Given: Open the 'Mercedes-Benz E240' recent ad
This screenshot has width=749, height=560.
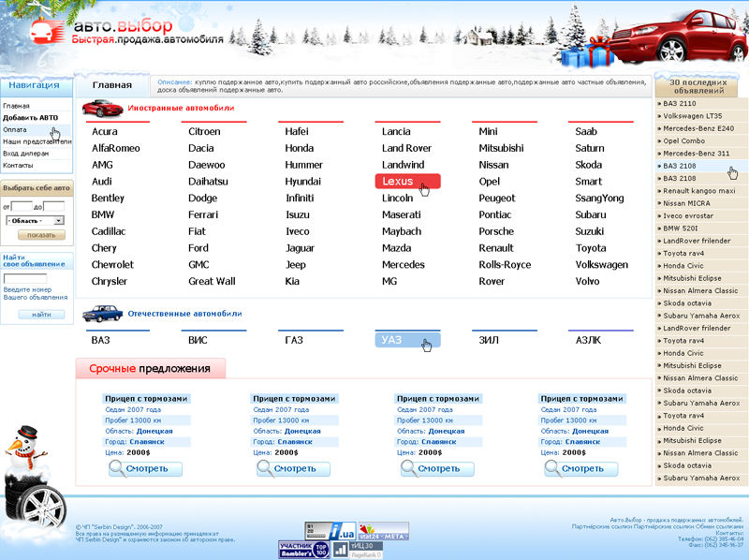Looking at the screenshot, I should pyautogui.click(x=698, y=128).
